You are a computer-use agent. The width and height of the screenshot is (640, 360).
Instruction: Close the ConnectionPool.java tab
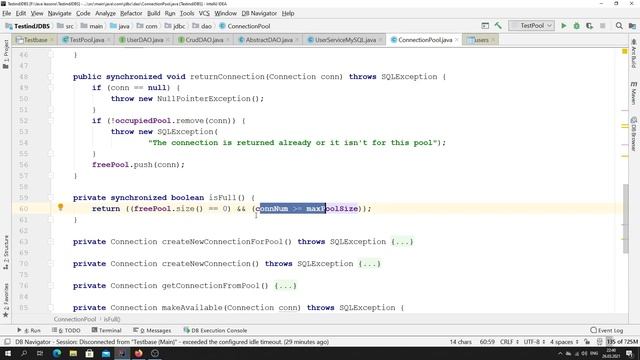[x=456, y=40]
